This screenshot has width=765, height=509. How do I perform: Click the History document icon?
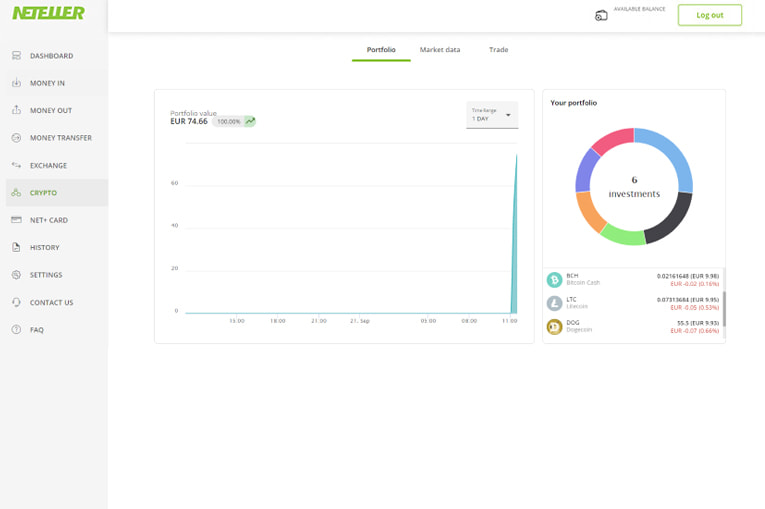tap(16, 247)
